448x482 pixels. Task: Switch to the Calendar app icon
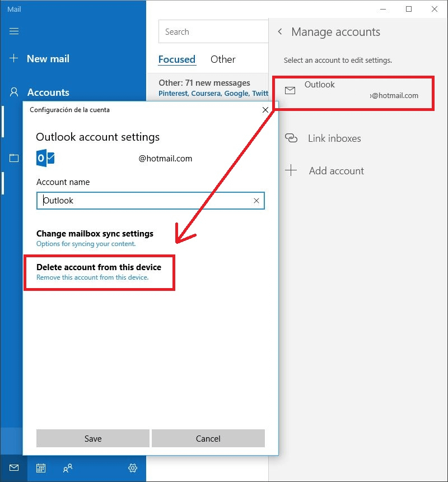40,468
